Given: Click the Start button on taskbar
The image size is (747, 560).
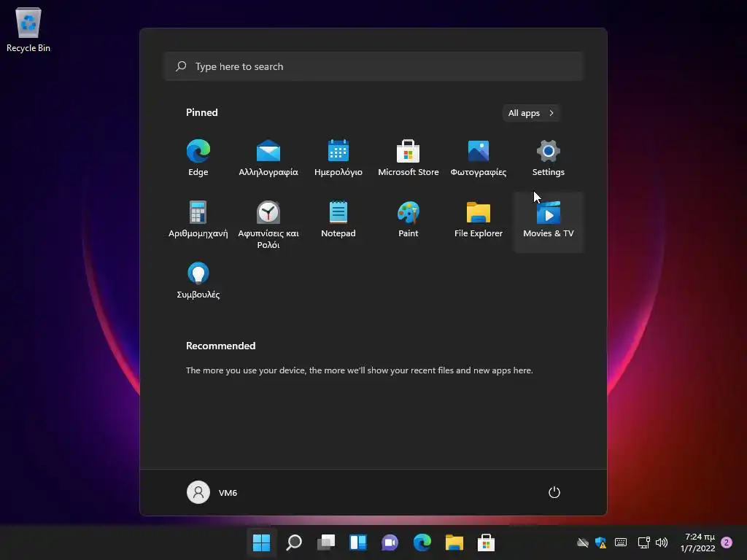Looking at the screenshot, I should coord(262,542).
